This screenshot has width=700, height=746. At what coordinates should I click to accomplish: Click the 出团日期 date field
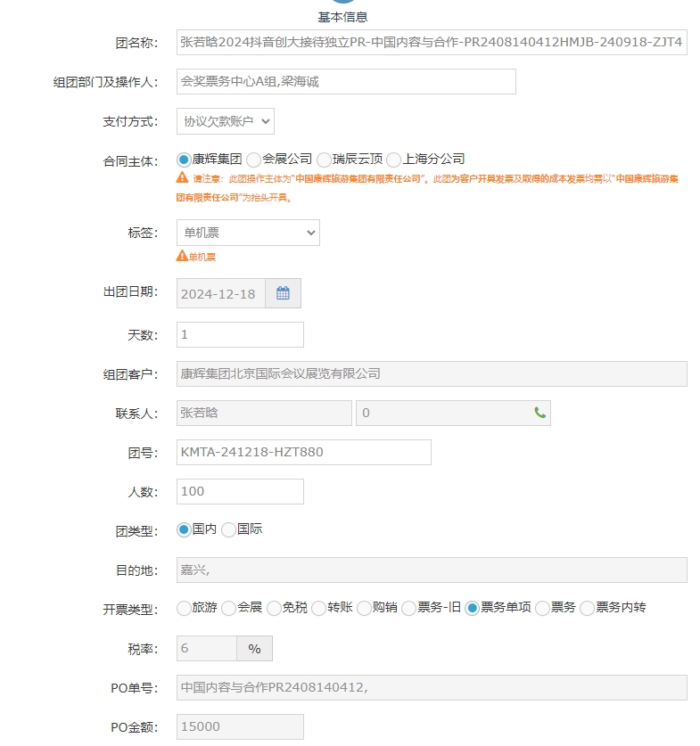pos(221,293)
